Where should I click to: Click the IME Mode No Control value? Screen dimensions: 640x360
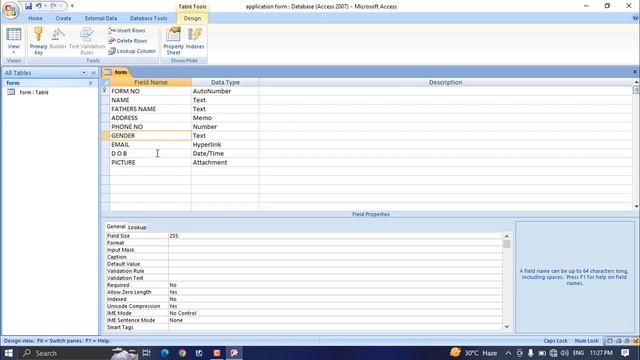(x=335, y=313)
